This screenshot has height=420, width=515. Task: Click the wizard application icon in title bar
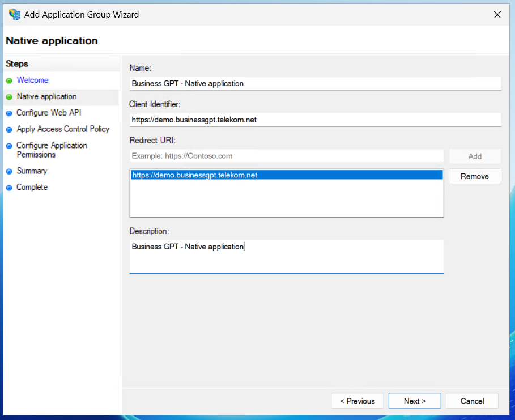point(15,15)
